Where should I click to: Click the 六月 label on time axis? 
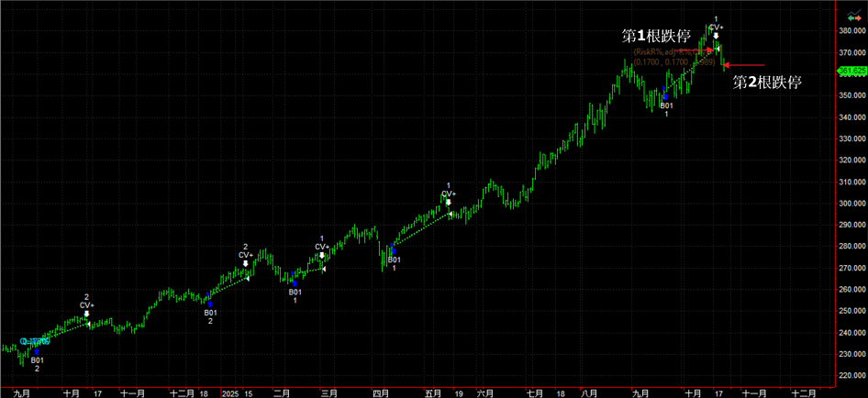pyautogui.click(x=484, y=393)
